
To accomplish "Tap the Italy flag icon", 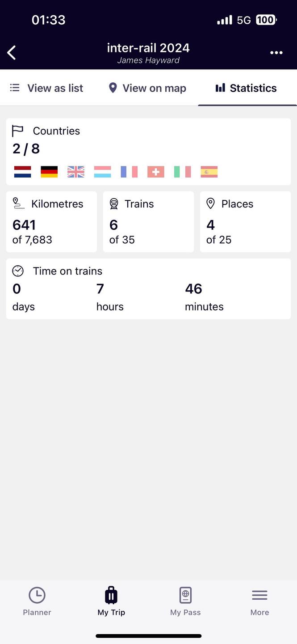I will [x=182, y=172].
